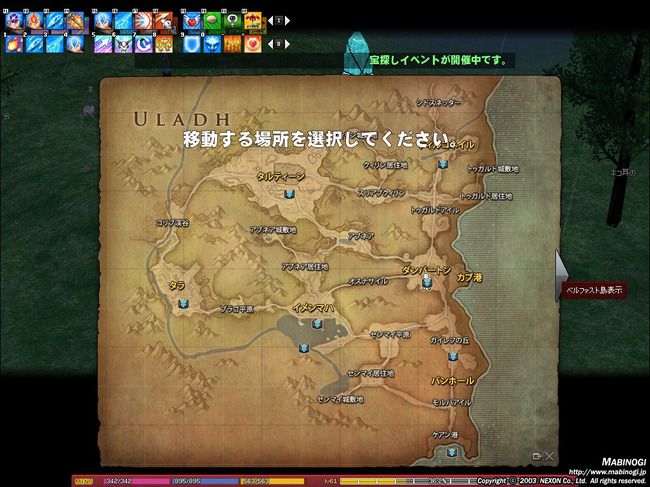Viewport: 650px width, 487px height.
Task: Click the ブラゴ平原 map label
Action: [x=237, y=309]
